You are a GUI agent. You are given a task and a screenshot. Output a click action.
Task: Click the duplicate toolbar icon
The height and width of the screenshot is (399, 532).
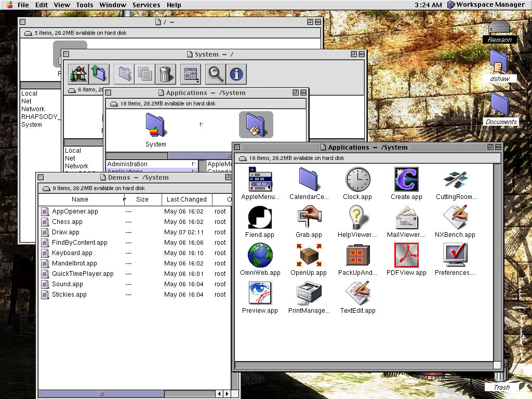[x=145, y=74]
